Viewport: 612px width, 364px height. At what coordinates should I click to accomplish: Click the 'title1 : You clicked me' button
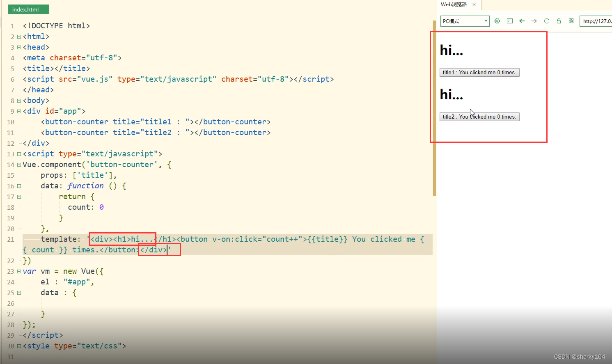[479, 73]
